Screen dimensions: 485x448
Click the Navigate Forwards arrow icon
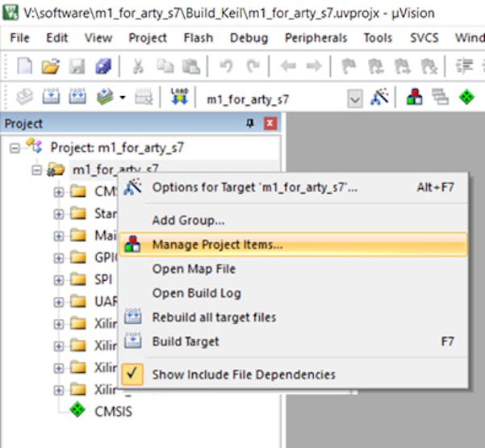(314, 66)
